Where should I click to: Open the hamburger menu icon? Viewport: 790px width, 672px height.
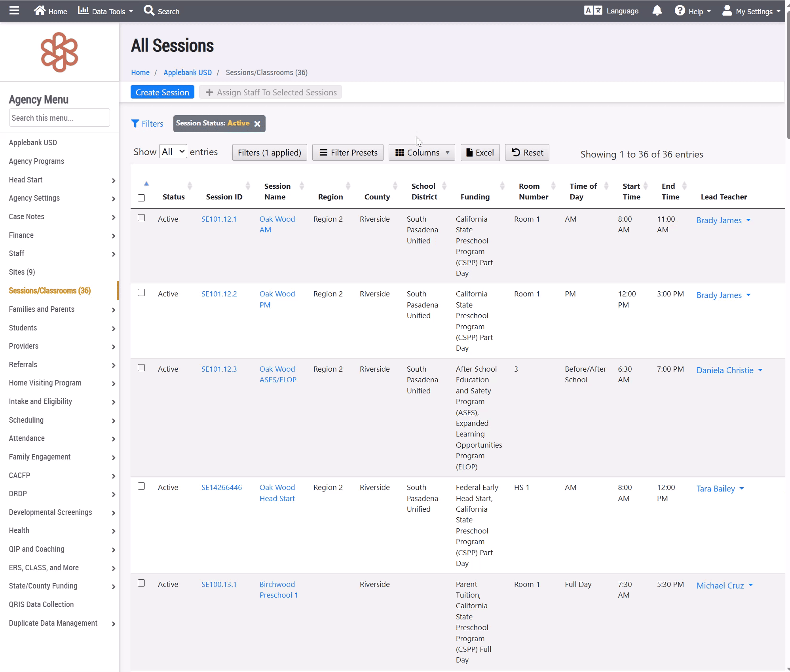point(14,11)
